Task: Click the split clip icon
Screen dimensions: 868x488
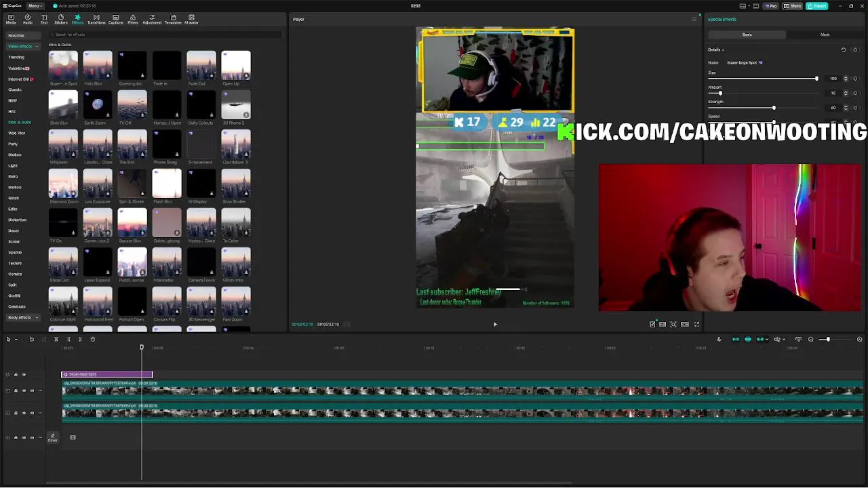Action: click(56, 339)
